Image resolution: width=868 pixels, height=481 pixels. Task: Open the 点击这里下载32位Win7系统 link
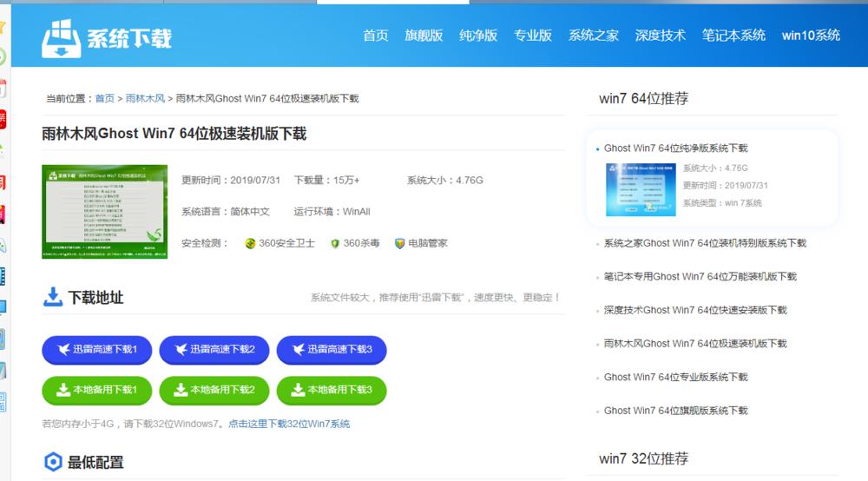(x=289, y=424)
